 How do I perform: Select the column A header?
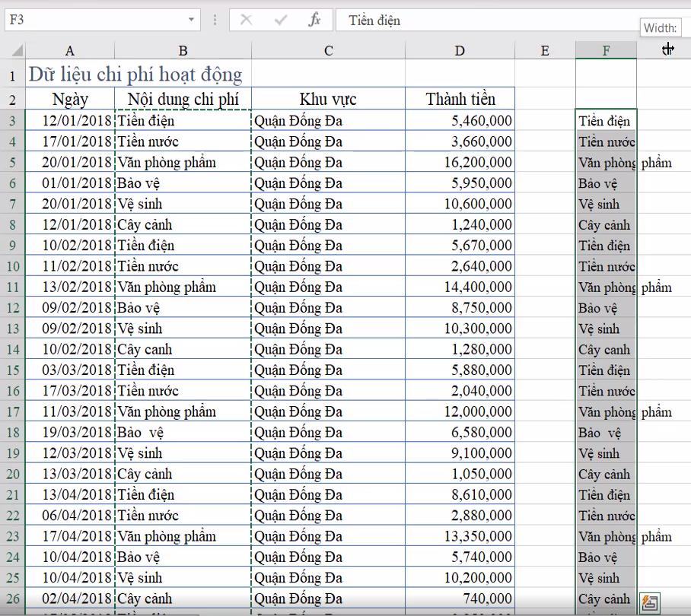pyautogui.click(x=69, y=49)
